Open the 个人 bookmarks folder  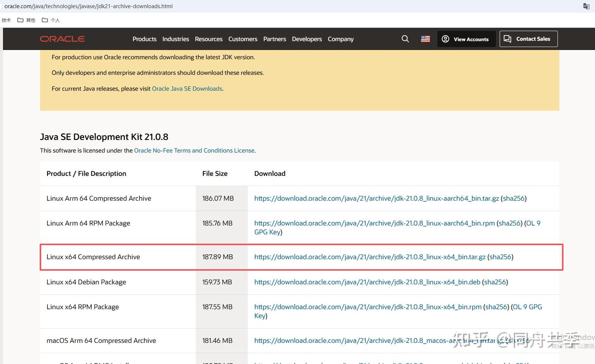51,20
